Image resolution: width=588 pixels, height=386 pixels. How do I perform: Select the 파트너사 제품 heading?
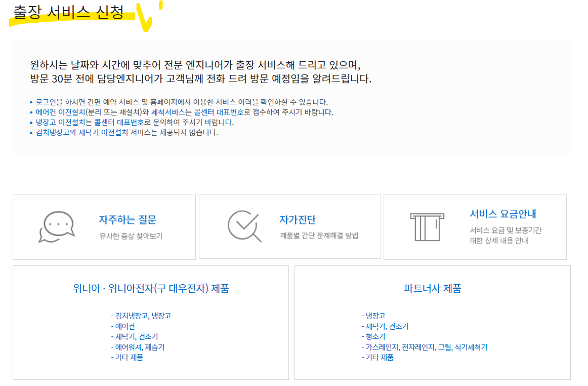click(432, 288)
